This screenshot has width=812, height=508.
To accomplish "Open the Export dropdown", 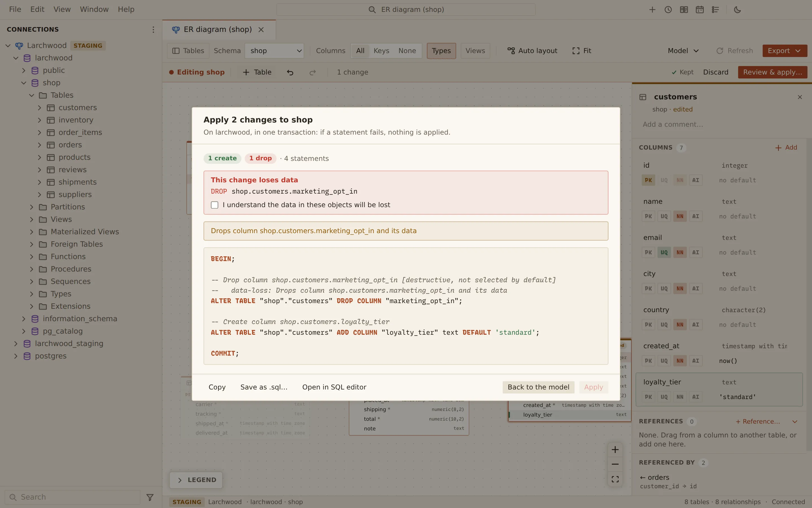I will [784, 51].
